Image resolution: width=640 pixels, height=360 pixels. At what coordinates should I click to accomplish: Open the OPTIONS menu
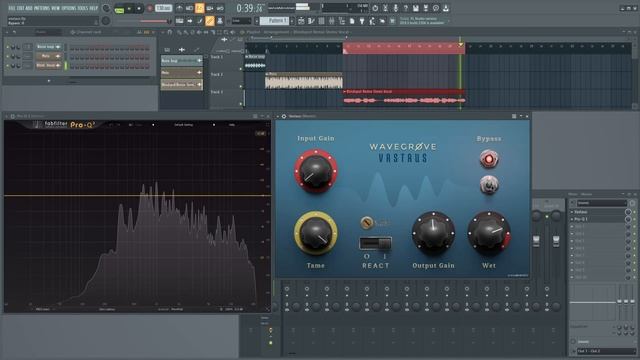(69, 8)
